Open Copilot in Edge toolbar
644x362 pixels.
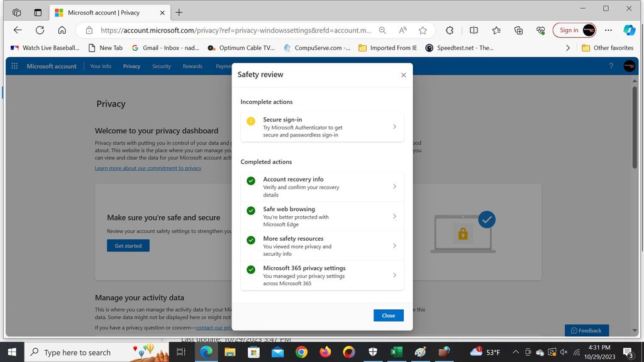[x=630, y=30]
